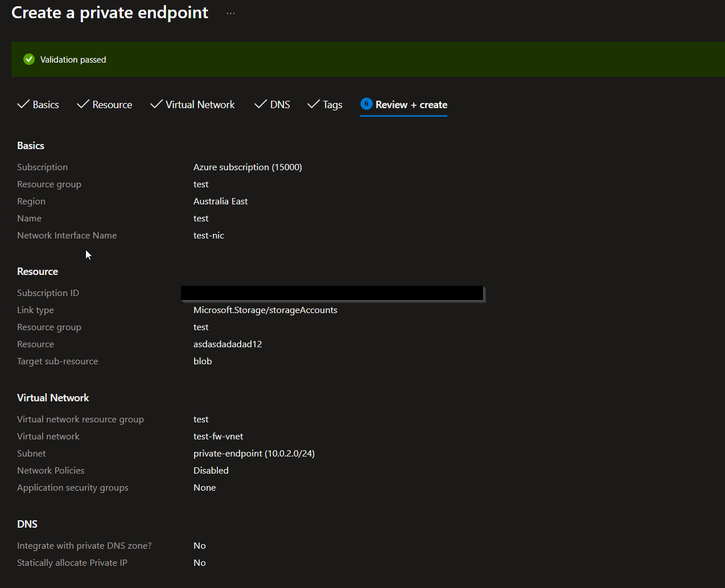The width and height of the screenshot is (725, 588).
Task: Click the green validation passed checkmark icon
Action: (x=29, y=59)
